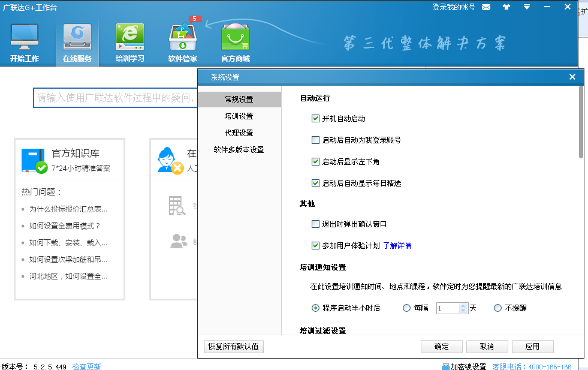Select 培训设置 in settings sidebar
Viewport: 588px width, 370px height.
pyautogui.click(x=239, y=116)
